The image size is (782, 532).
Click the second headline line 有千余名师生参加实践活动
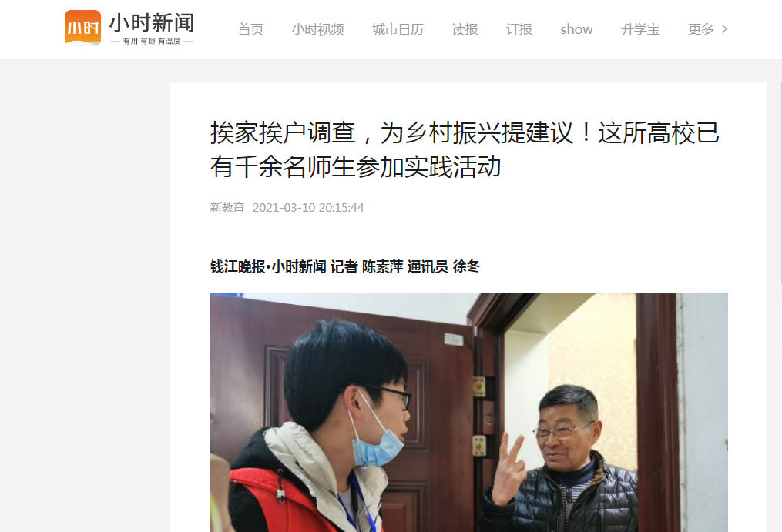point(356,166)
